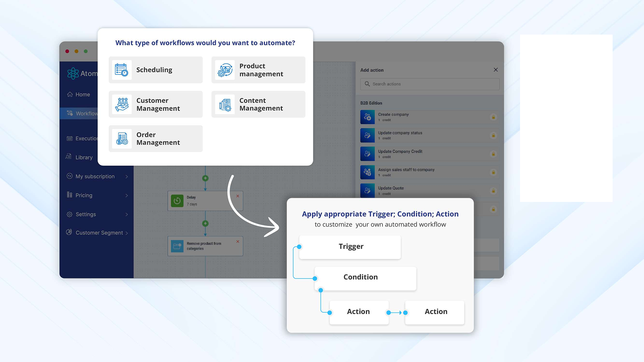This screenshot has width=644, height=362.
Task: Select the Content Management icon
Action: point(225,105)
